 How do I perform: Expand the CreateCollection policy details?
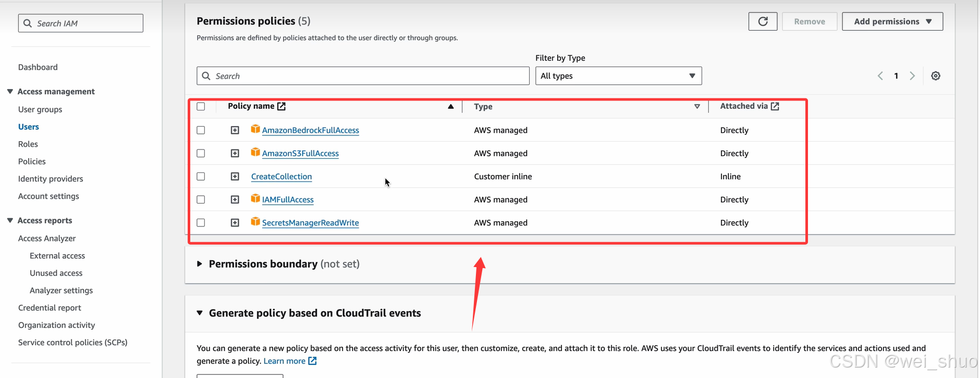[235, 177]
